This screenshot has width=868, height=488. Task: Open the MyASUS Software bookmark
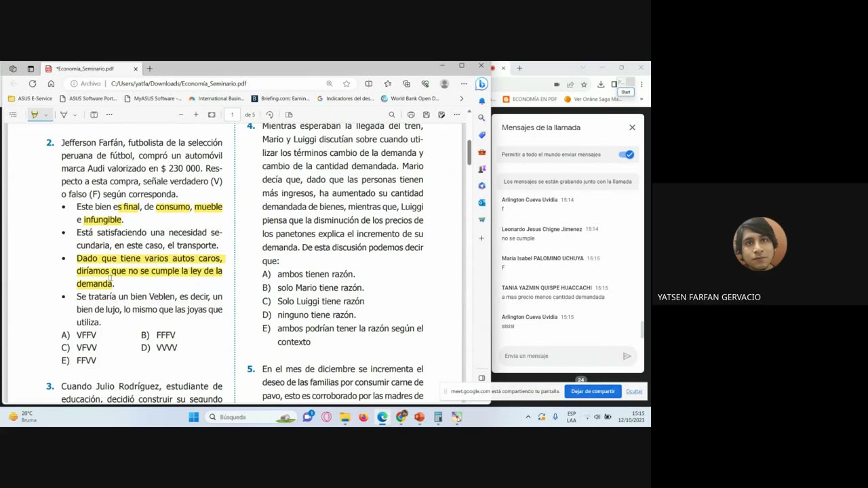pyautogui.click(x=153, y=98)
